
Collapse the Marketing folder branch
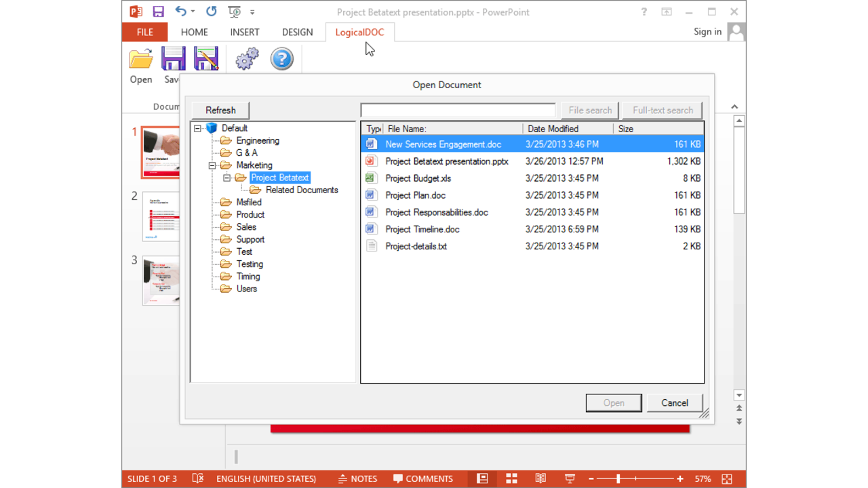212,165
